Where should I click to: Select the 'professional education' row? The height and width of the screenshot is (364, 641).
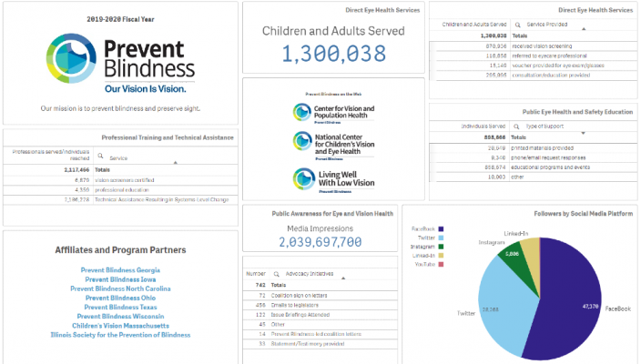[120, 190]
